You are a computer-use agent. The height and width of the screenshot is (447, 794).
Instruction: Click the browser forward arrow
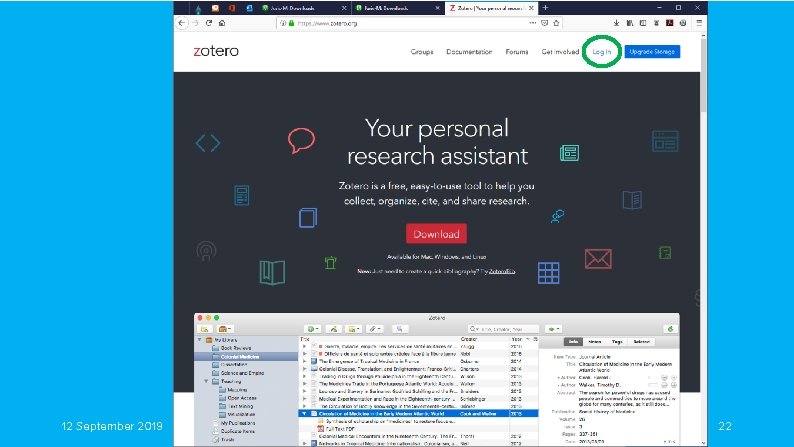click(195, 23)
